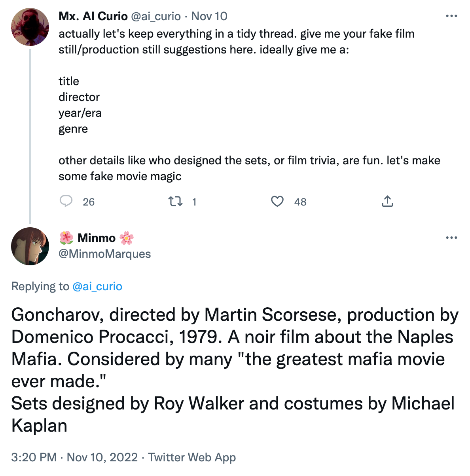The height and width of the screenshot is (476, 470).
Task: Open the @MinmoMarques handle
Action: [x=105, y=254]
